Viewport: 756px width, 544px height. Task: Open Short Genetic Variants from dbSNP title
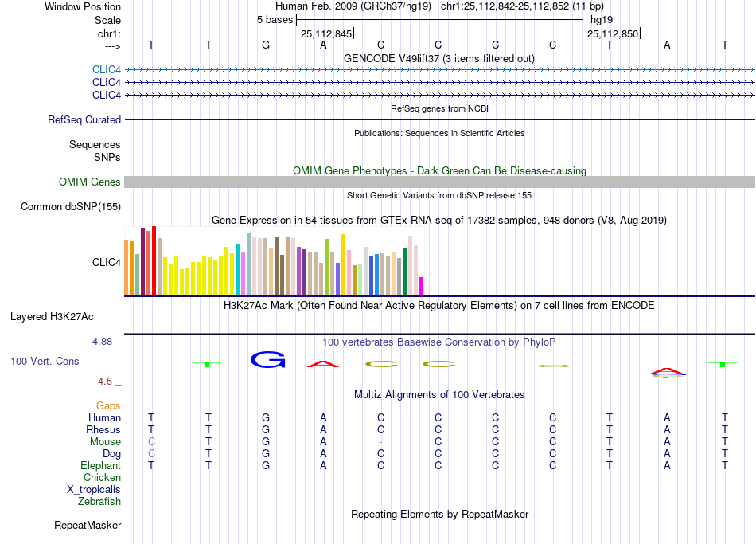(439, 195)
